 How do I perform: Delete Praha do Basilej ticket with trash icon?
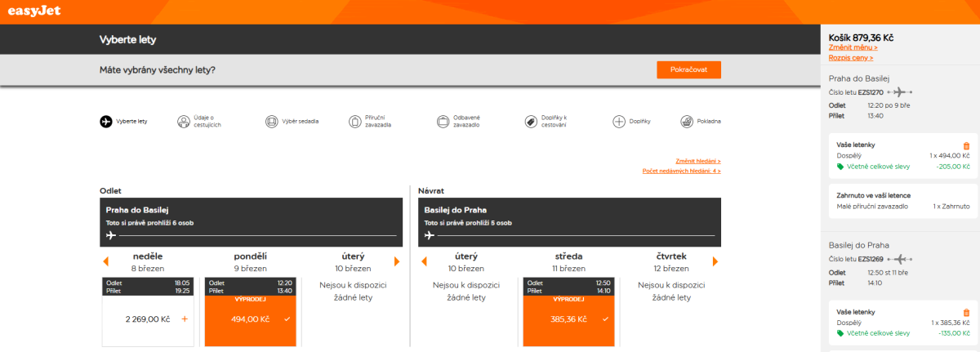[x=966, y=145]
